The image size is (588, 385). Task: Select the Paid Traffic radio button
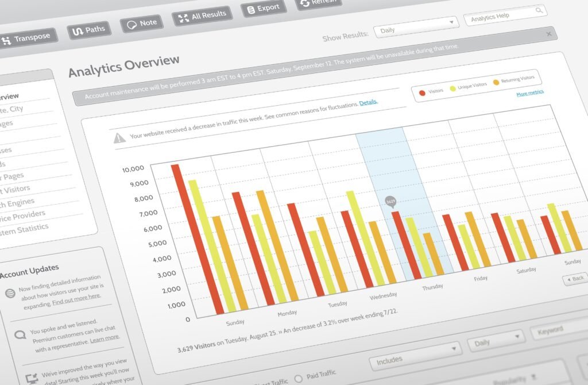coord(298,379)
